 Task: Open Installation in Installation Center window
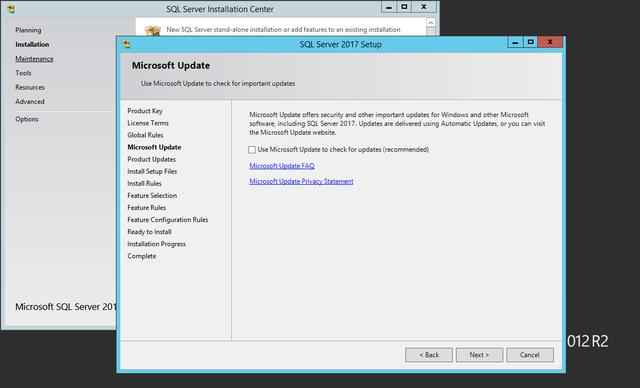click(x=32, y=44)
